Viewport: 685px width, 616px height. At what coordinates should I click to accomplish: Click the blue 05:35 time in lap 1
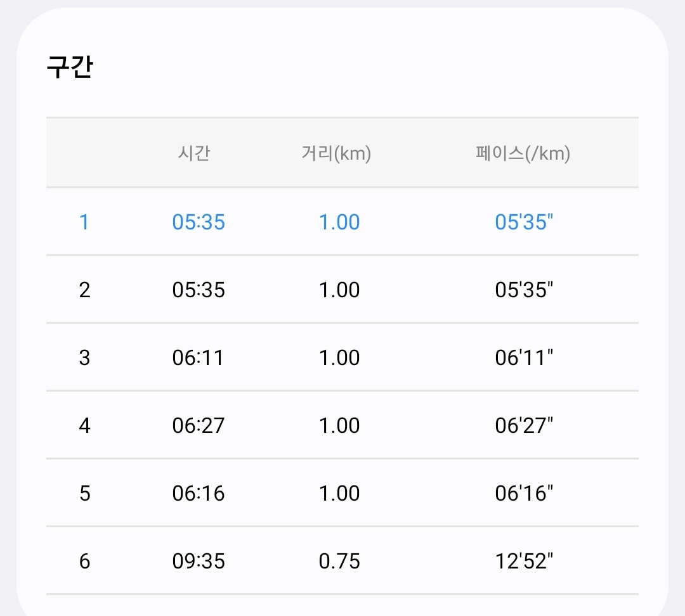click(199, 222)
